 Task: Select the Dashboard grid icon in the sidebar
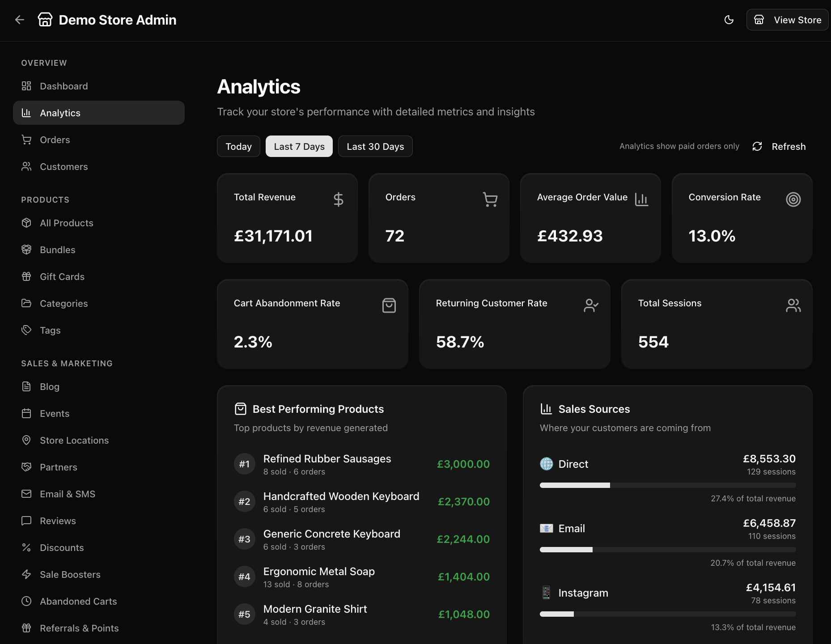coord(26,86)
